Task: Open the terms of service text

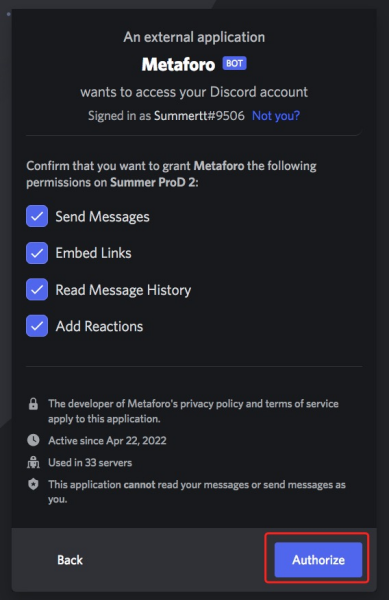Action: [302, 404]
